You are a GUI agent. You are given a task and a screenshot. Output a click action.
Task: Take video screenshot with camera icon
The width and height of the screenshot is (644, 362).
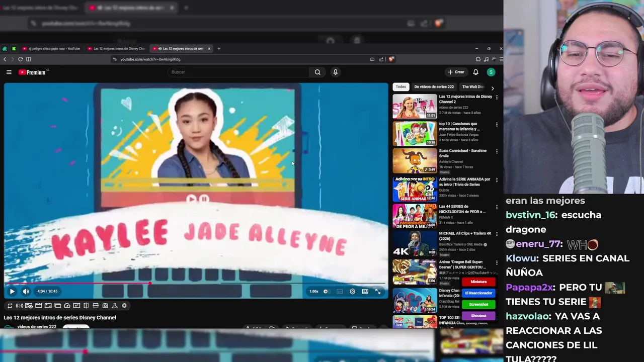[105, 306]
